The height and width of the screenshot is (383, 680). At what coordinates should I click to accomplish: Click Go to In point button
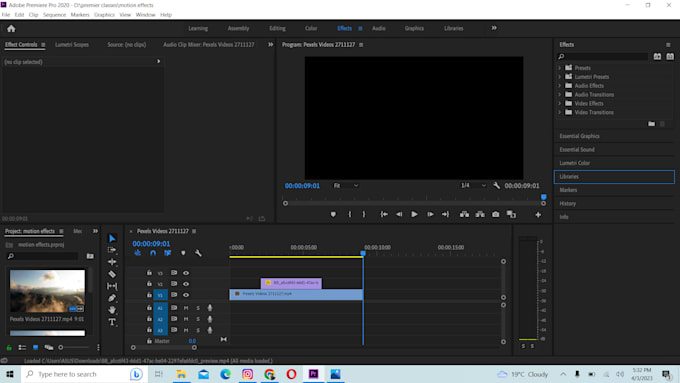pos(384,214)
